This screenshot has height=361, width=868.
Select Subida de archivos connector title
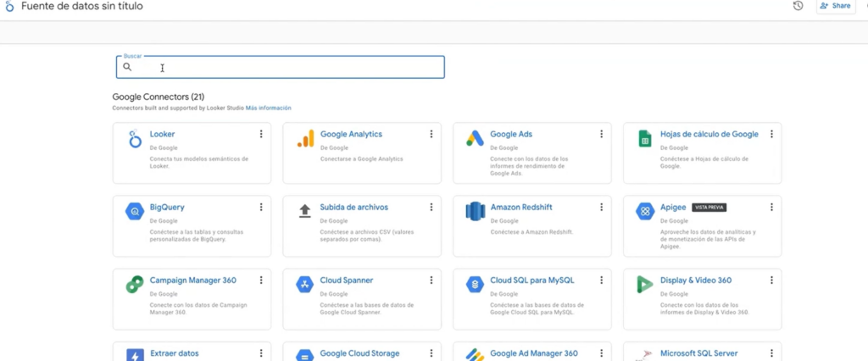click(x=353, y=207)
